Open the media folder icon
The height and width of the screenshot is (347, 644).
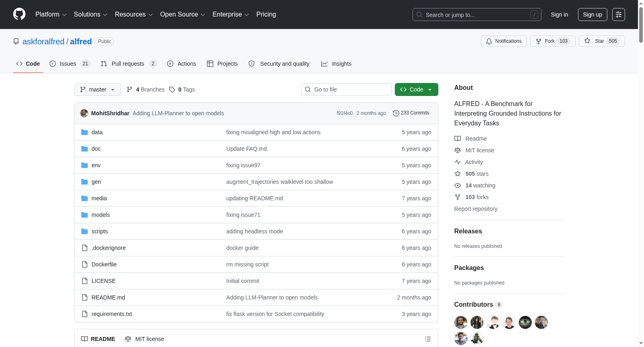[x=85, y=198]
